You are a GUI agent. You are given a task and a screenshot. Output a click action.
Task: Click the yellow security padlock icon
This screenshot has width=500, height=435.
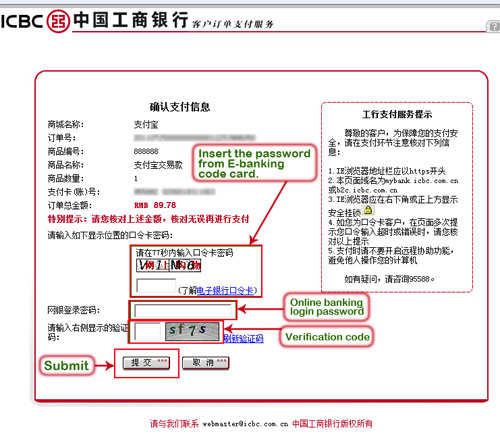point(368,210)
